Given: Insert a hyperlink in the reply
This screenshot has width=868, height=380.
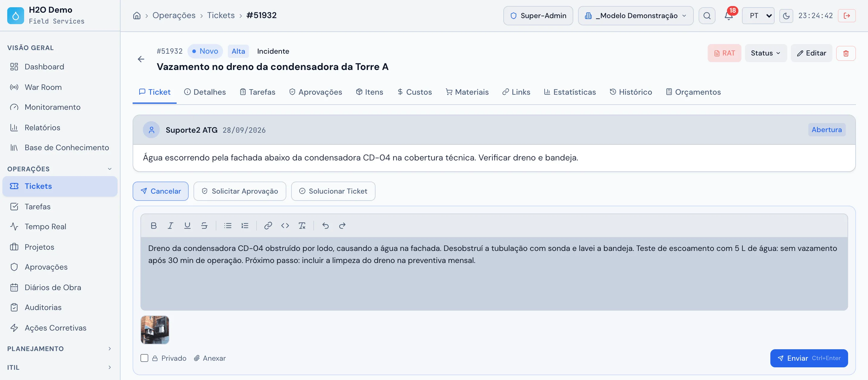Looking at the screenshot, I should tap(268, 226).
